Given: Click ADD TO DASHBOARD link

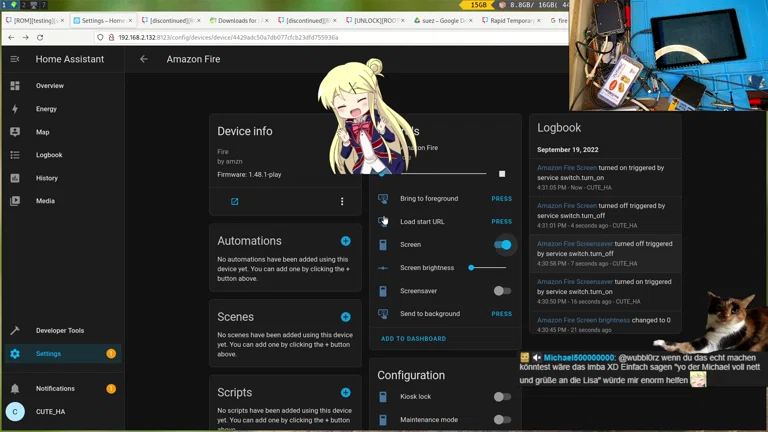Looking at the screenshot, I should click(413, 338).
